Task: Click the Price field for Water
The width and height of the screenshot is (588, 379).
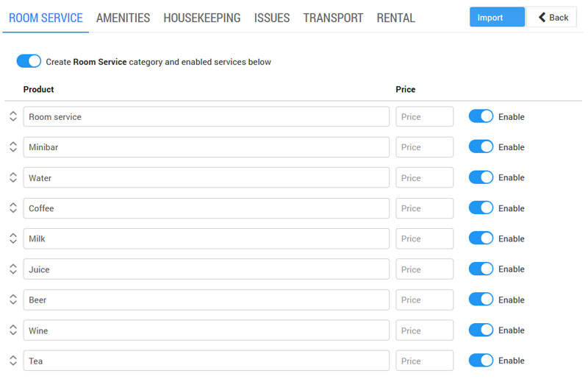Action: click(x=424, y=177)
